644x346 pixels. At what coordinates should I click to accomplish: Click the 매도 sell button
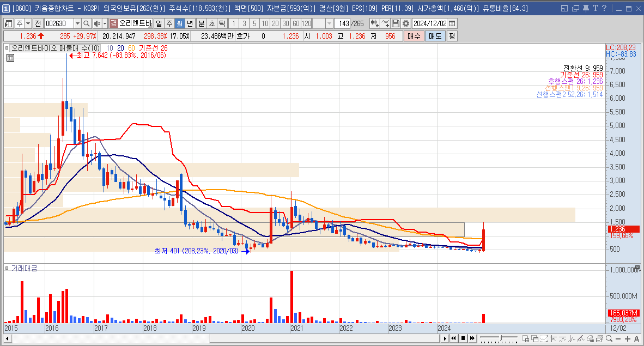[435, 36]
